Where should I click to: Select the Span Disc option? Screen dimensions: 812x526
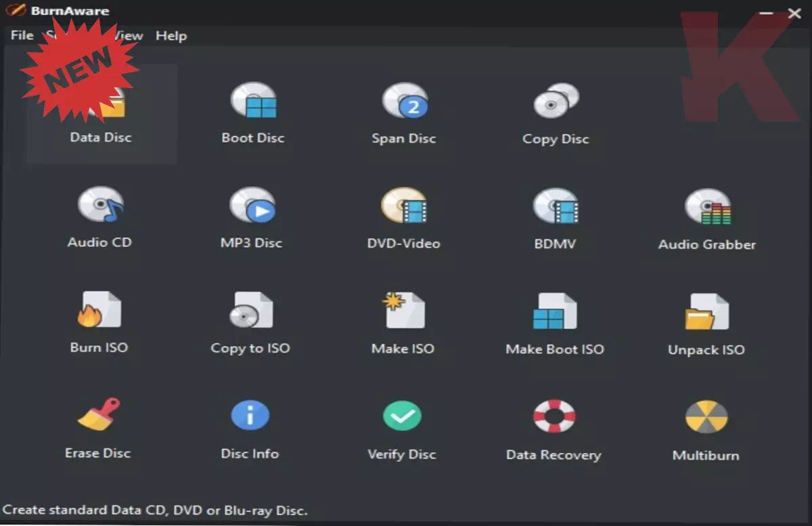404,114
